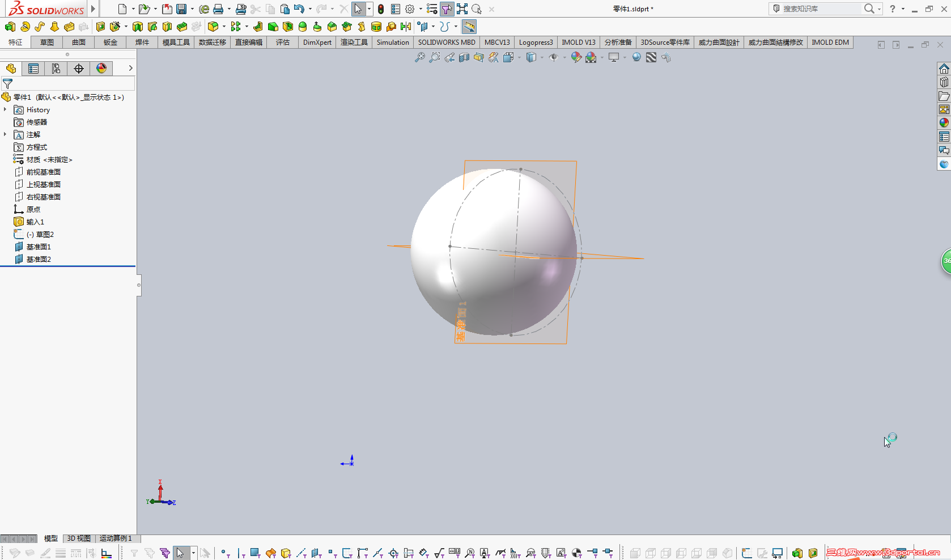Select the 前视基准面 front plane item
951x560 pixels.
44,172
